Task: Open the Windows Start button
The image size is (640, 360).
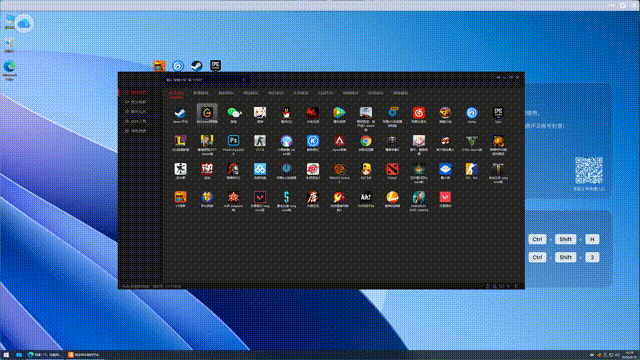Action: click(x=6, y=355)
